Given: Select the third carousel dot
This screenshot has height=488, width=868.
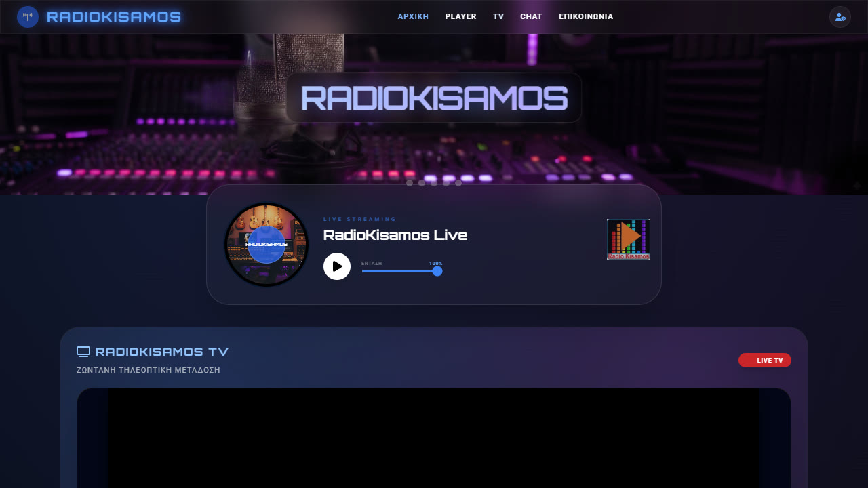Looking at the screenshot, I should 434,183.
